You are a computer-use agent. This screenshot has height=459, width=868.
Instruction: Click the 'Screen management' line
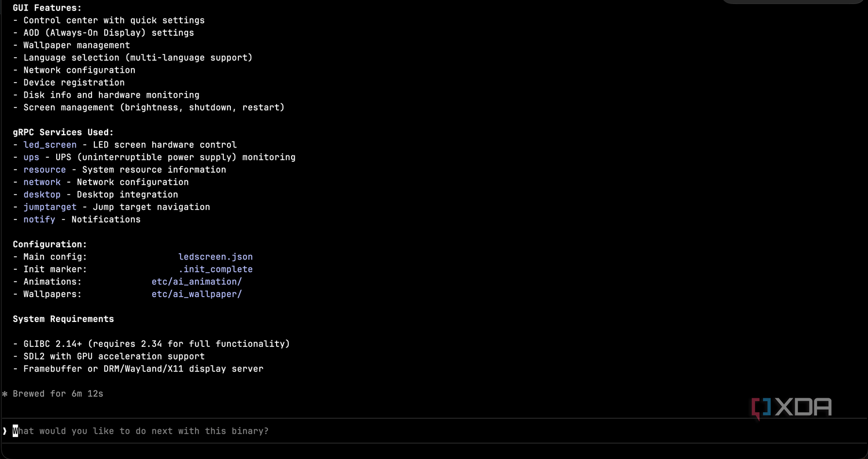click(149, 108)
